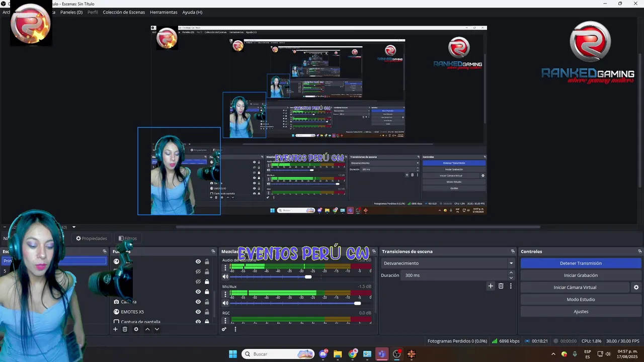The width and height of the screenshot is (644, 362).
Task: Click the network icon in system tray
Action: coord(600,354)
